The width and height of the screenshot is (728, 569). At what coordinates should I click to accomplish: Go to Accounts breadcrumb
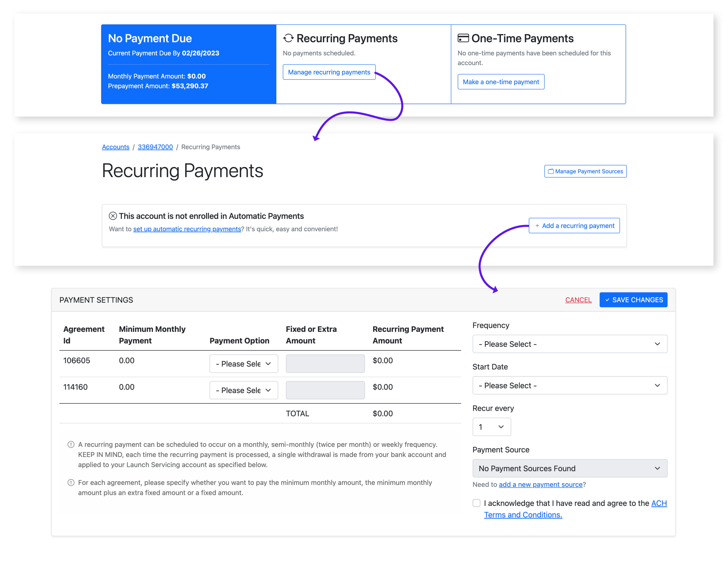115,147
